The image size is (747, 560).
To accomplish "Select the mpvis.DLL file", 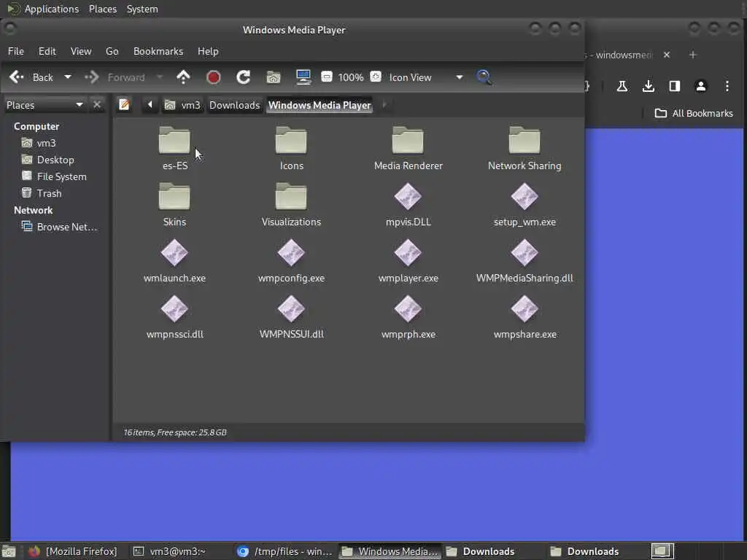I will point(408,204).
